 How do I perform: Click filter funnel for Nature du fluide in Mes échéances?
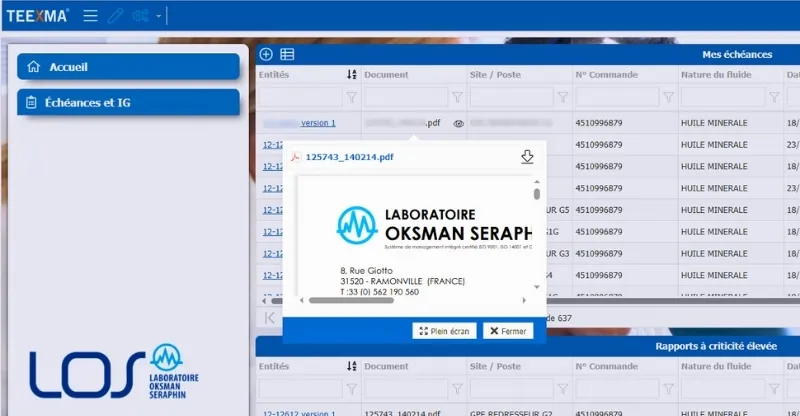774,97
